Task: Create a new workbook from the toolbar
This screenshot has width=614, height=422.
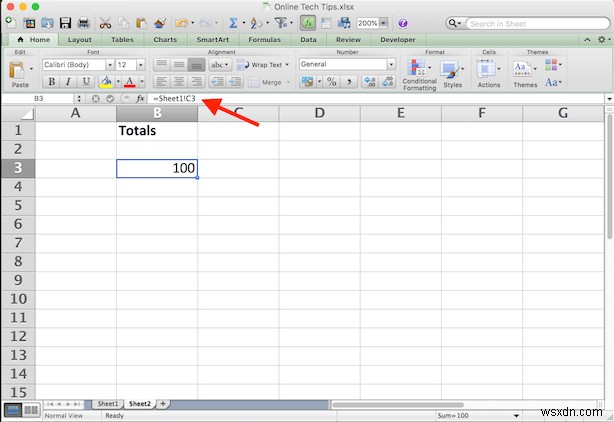Action: point(10,23)
